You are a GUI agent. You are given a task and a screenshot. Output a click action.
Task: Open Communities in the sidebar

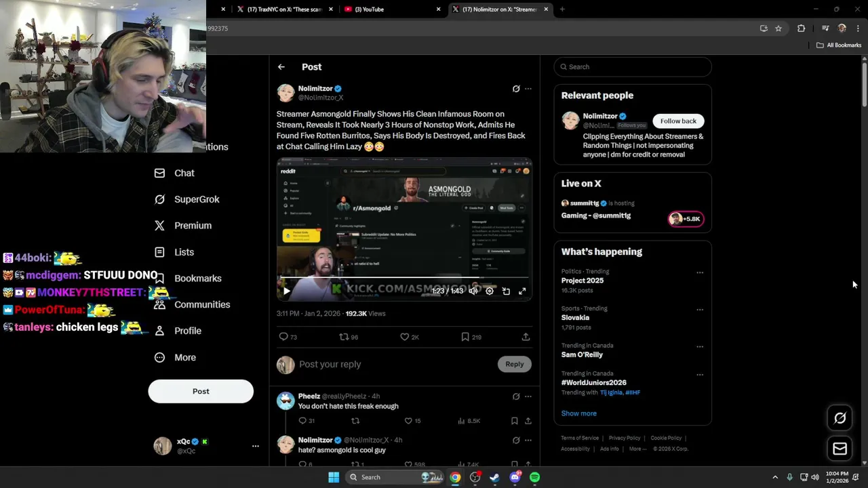[192, 305]
